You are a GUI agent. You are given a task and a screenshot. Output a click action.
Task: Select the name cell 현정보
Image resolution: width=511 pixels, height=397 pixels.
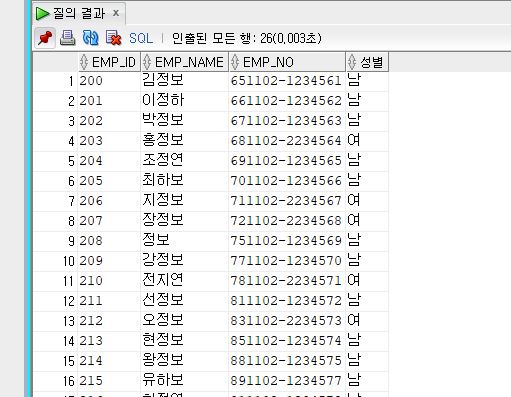pos(185,341)
